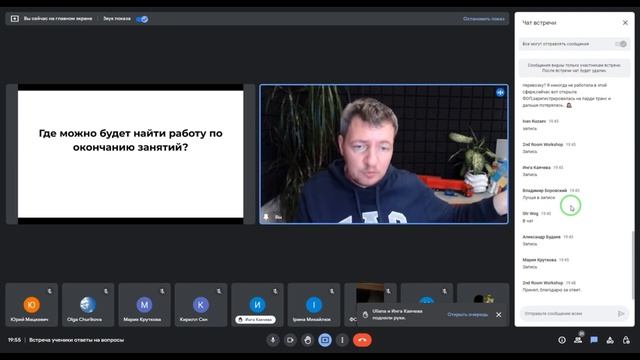Toggle the presentation sound switch
The height and width of the screenshot is (360, 640).
tap(142, 19)
